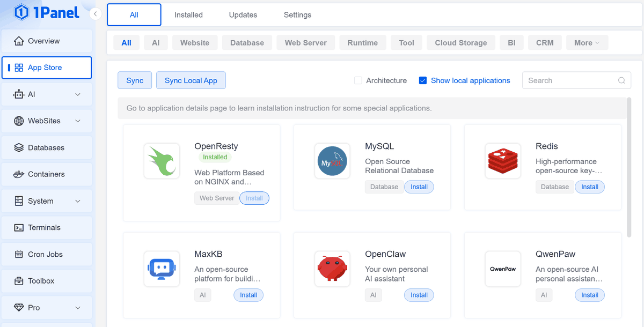Expand the System sidebar menu chevron
The width and height of the screenshot is (644, 327).
78,201
